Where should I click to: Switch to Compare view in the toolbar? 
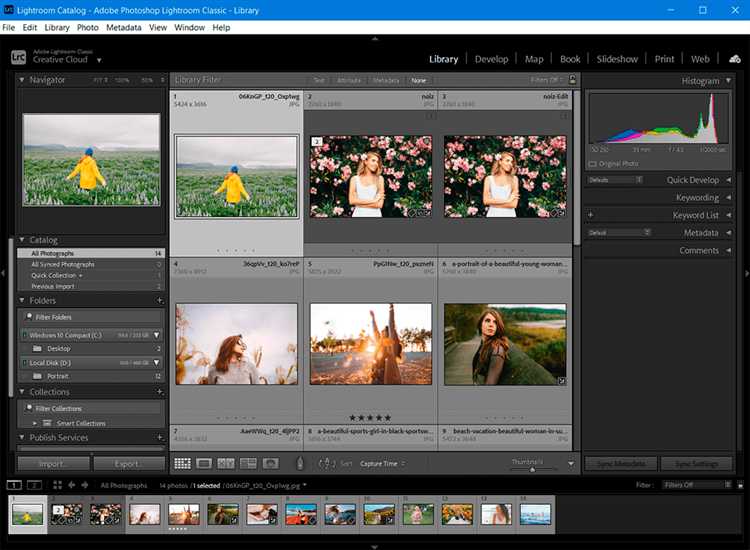226,463
